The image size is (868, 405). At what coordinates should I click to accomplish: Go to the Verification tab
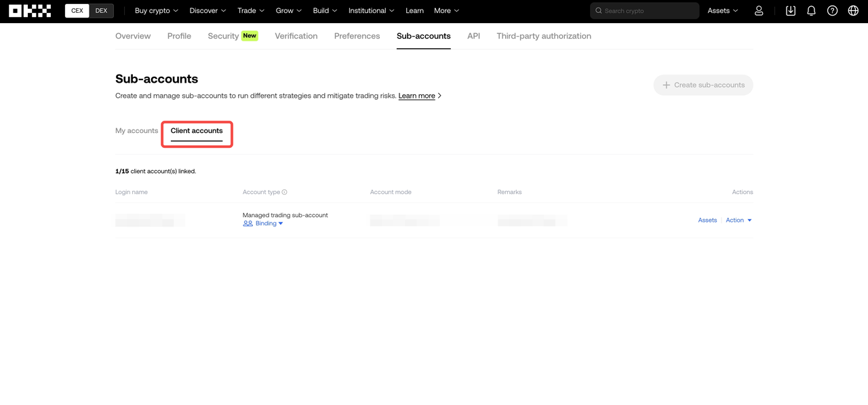296,36
